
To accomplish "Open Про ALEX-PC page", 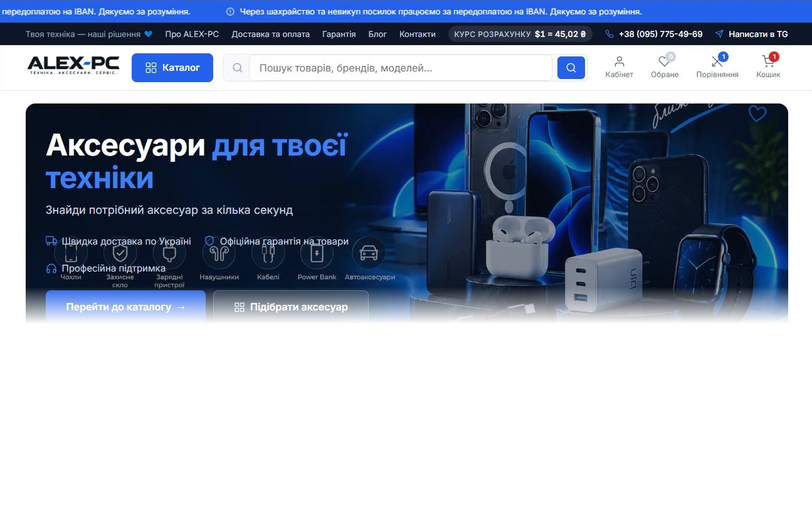I will (192, 34).
